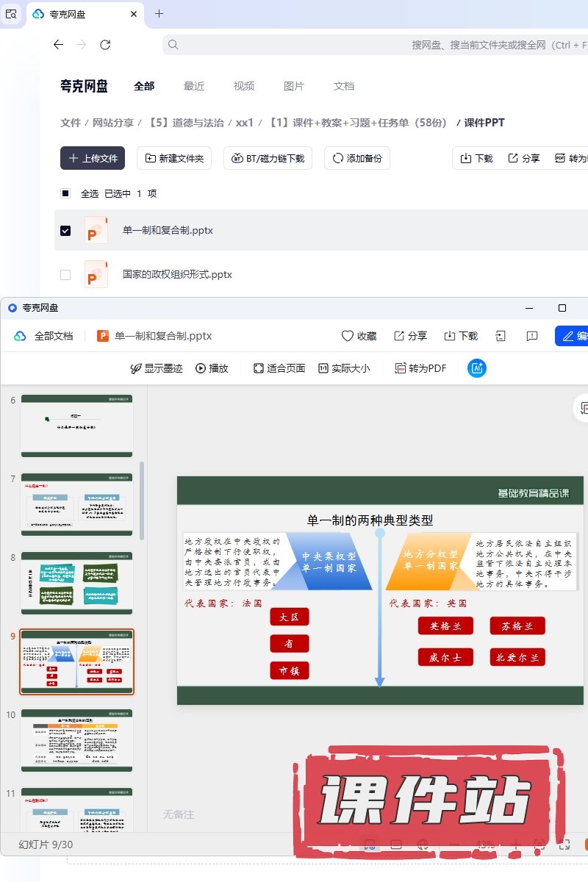
Task: Open the AI assistant icon in the viewer toolbar
Action: click(477, 368)
